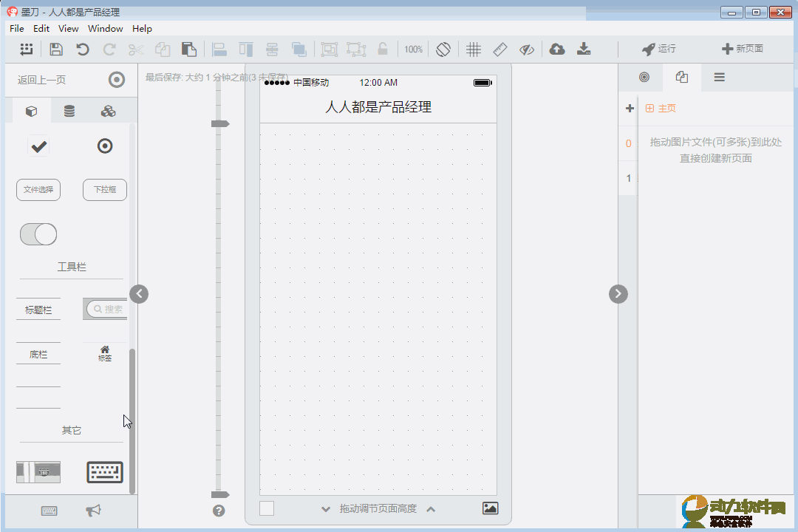Screen dimensions: 798x532
Task: Click background color swatch below canvas
Action: click(x=267, y=508)
